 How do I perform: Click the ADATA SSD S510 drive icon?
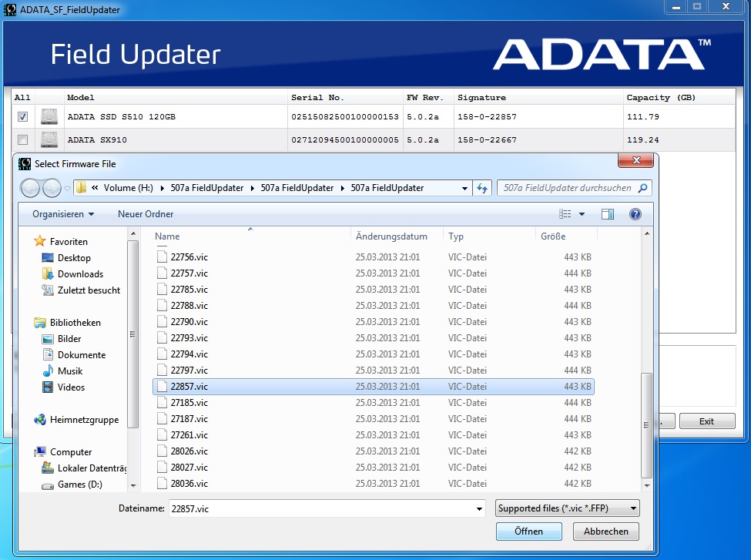[x=49, y=116]
